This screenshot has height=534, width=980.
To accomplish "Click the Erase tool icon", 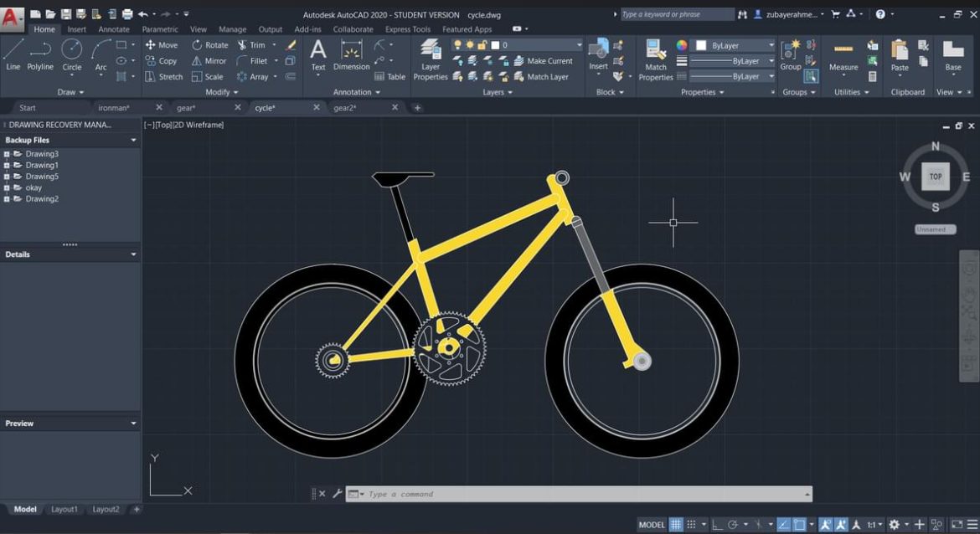I will (291, 45).
